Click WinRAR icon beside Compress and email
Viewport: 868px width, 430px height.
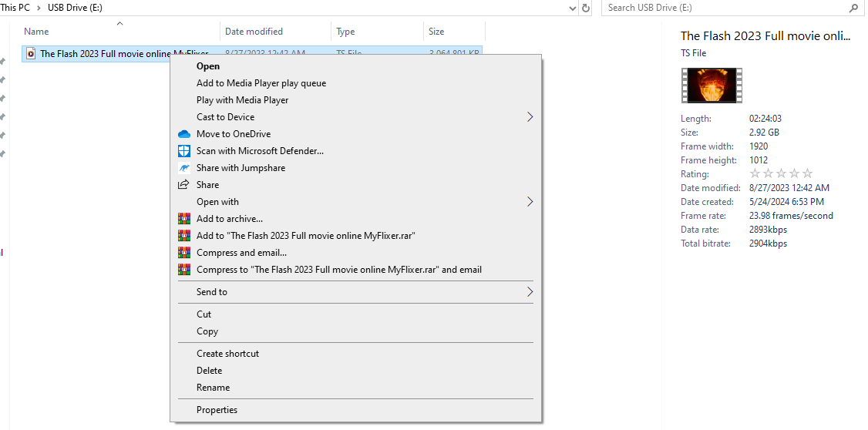coord(183,253)
